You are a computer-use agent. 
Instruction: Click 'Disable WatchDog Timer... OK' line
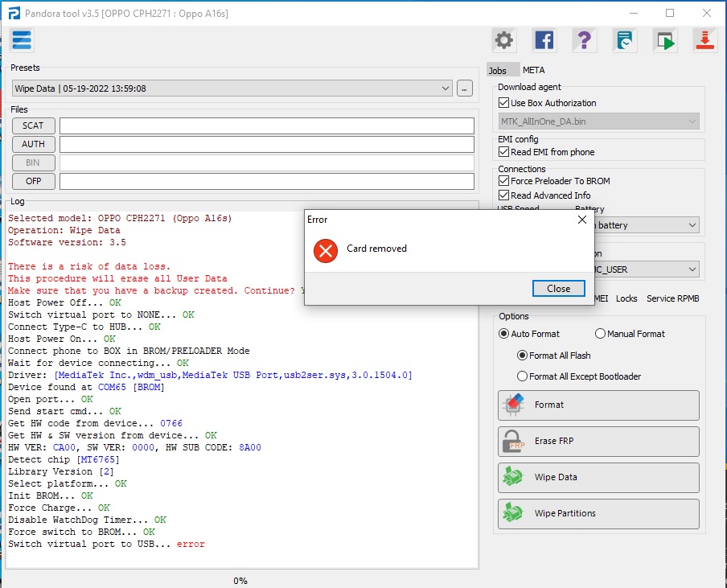[x=87, y=520]
